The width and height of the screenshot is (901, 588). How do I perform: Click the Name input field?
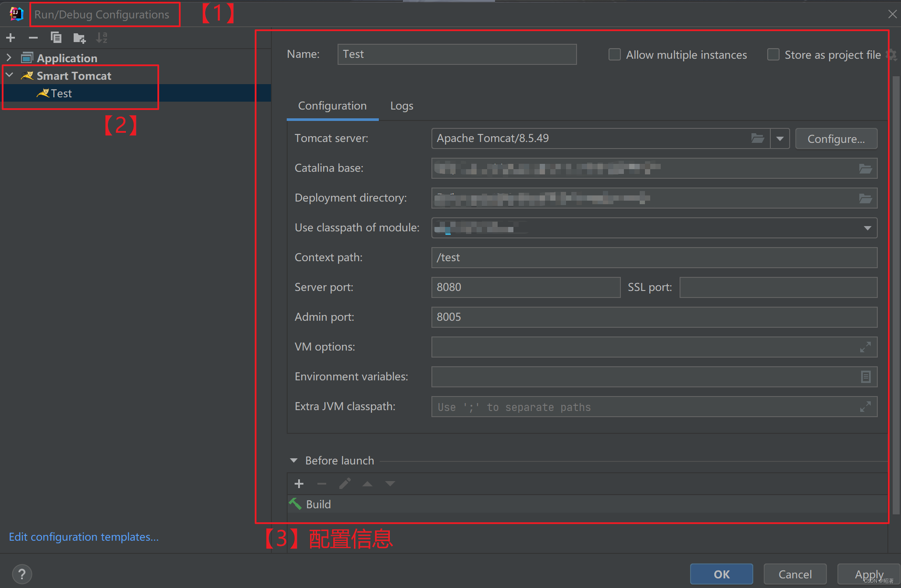[x=457, y=54]
